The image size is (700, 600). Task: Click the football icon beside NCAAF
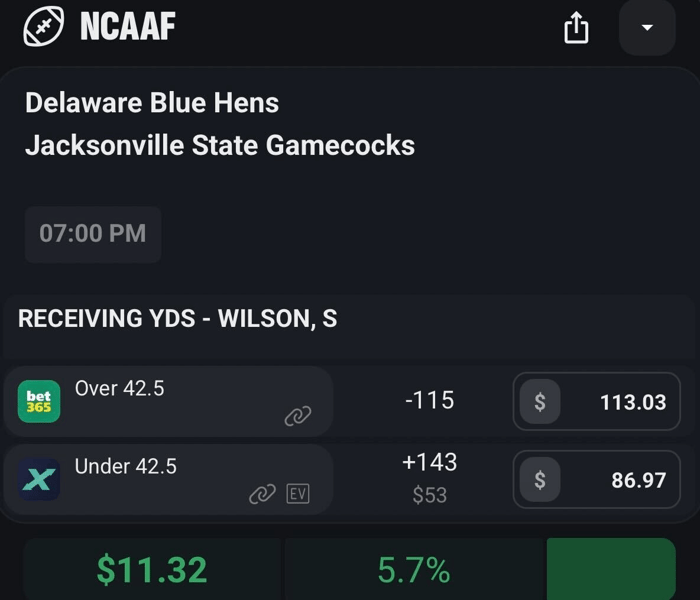[x=43, y=26]
